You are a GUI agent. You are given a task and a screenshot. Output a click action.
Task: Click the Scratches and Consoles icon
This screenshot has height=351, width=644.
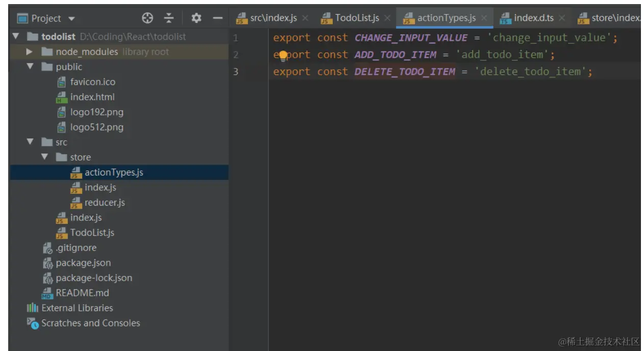pos(33,323)
